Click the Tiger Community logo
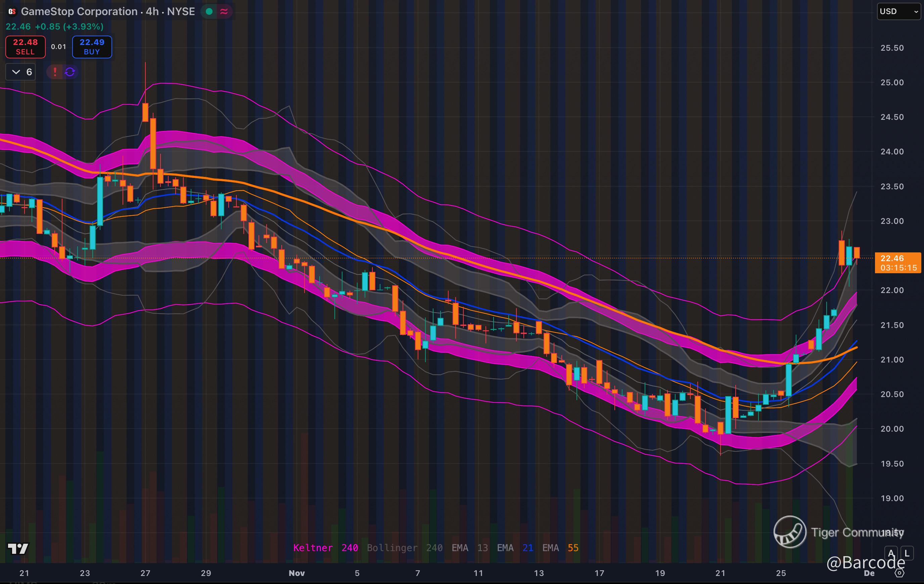Screen dimensions: 924x584 pos(790,532)
